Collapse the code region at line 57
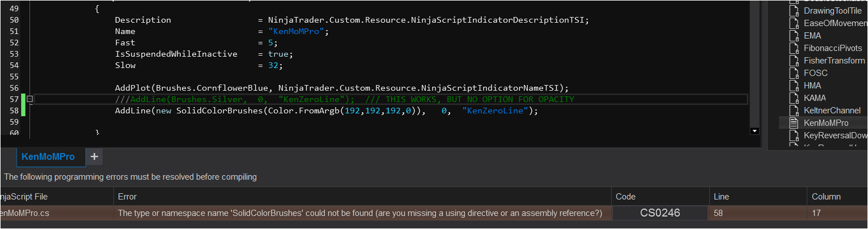This screenshot has width=868, height=229. (x=29, y=99)
